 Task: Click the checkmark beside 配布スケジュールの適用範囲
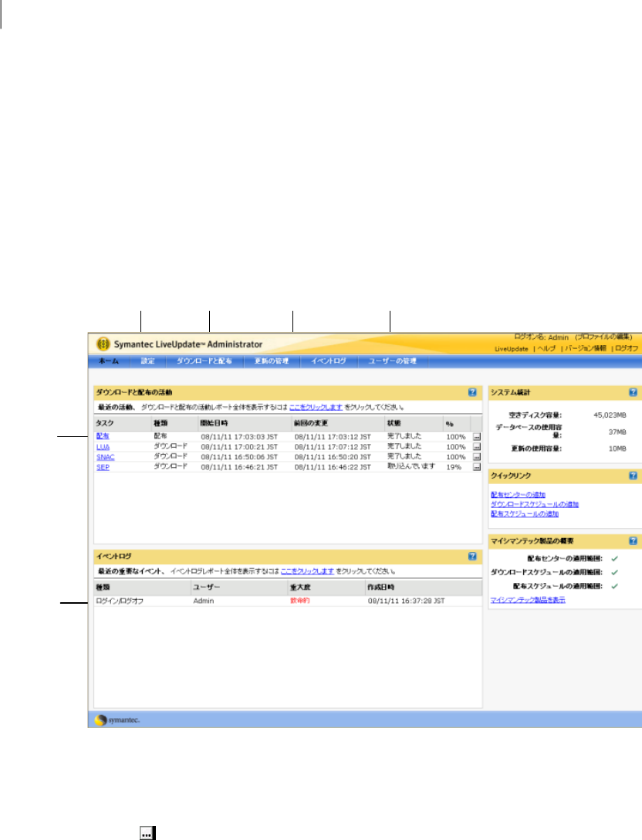pos(615,586)
